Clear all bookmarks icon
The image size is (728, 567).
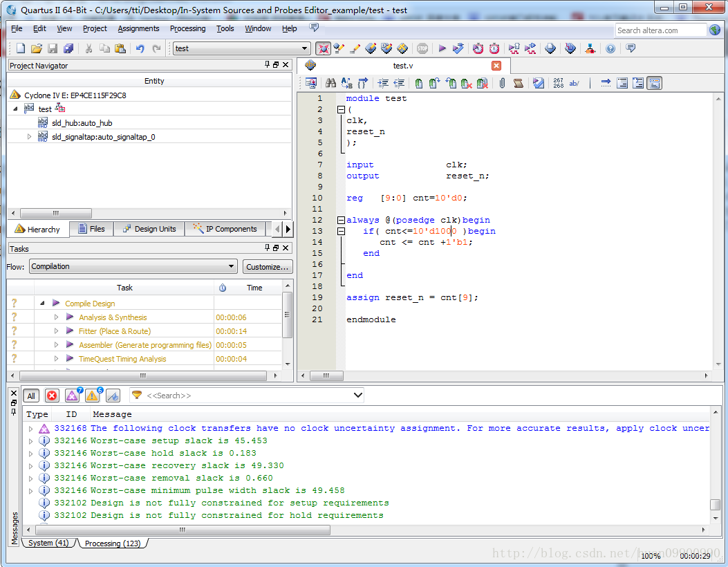tap(483, 83)
